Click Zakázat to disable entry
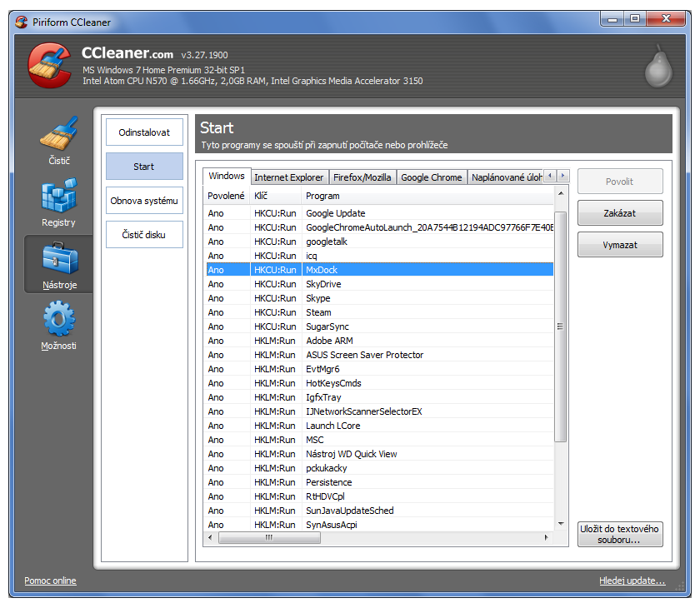This screenshot has width=700, height=608. pos(620,212)
